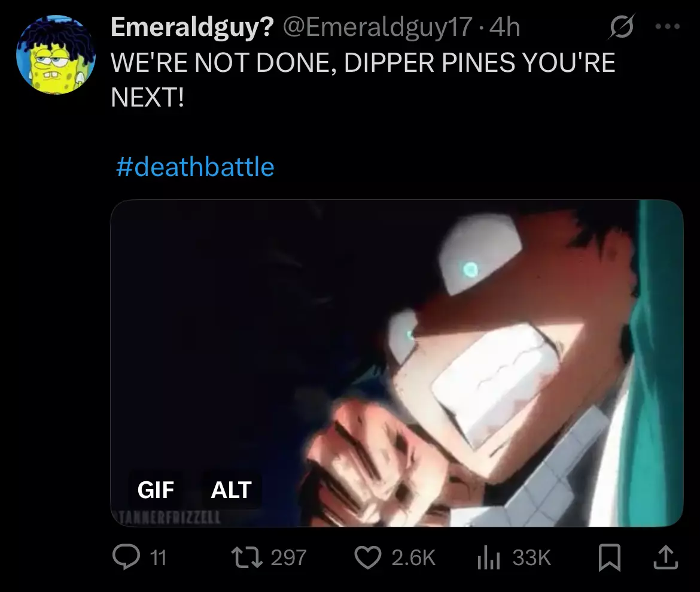700x592 pixels.
Task: Click the reply speech bubble icon
Action: pyautogui.click(x=126, y=558)
